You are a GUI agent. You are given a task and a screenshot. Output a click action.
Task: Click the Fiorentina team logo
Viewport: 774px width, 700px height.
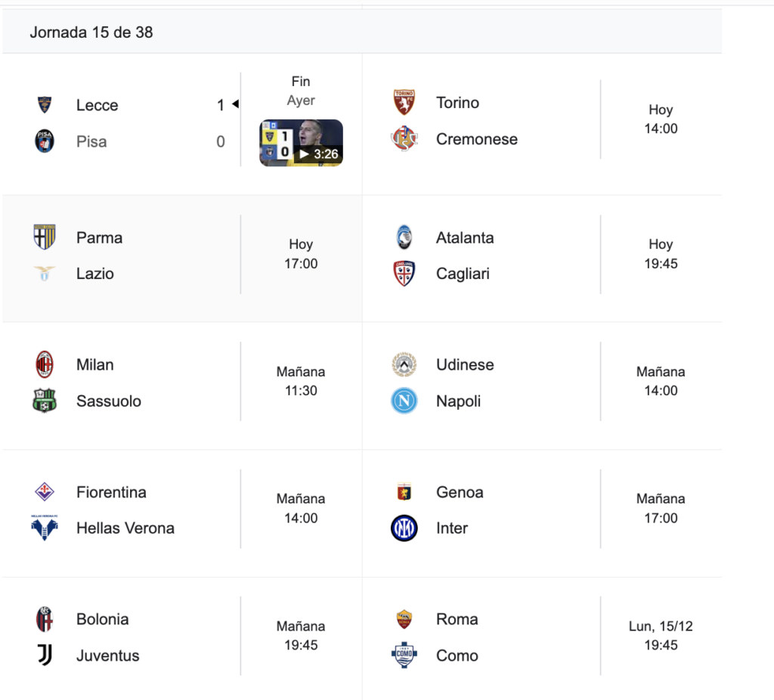point(45,492)
